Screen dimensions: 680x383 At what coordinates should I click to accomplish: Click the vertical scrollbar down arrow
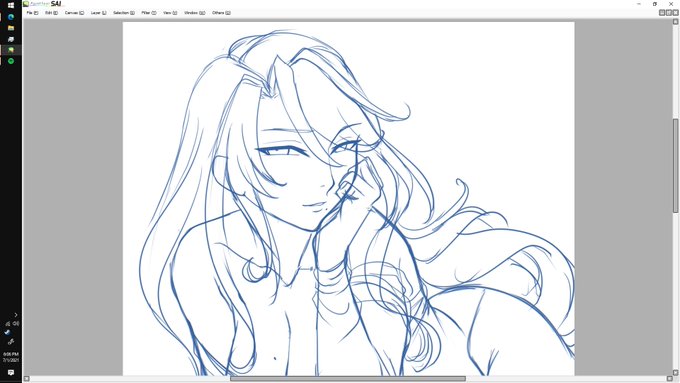tap(675, 372)
